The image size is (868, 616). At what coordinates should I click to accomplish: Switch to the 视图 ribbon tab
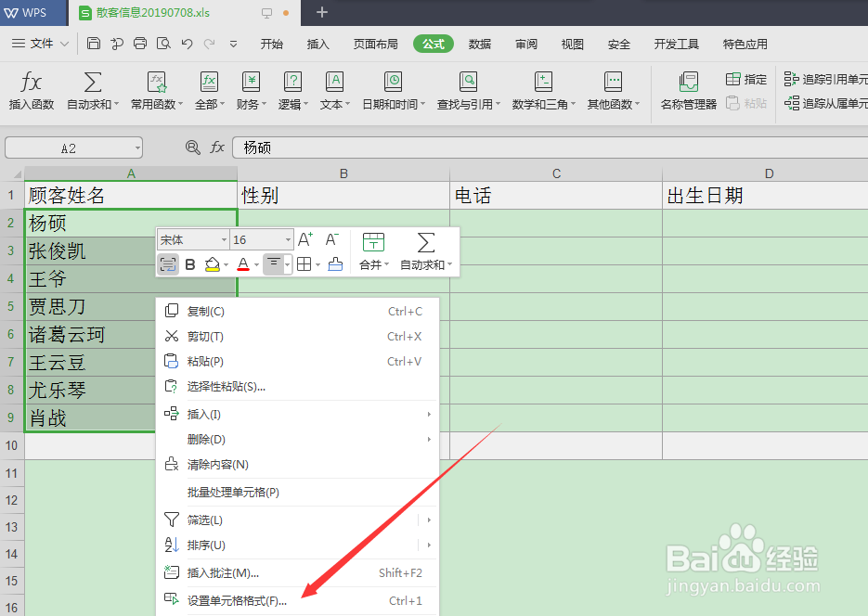572,44
